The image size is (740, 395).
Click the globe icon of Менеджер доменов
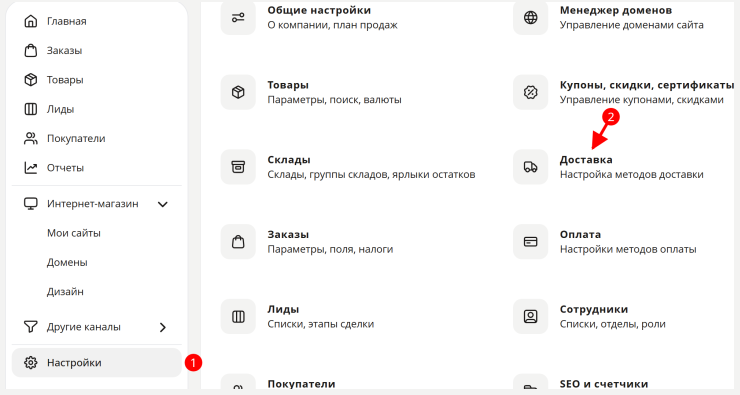530,17
